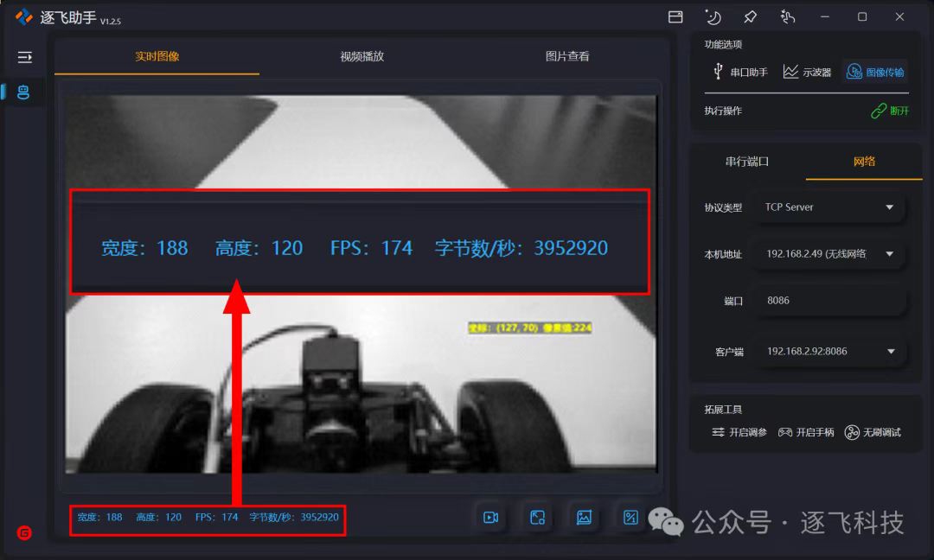934x560 pixels.
Task: Switch to 网络 network tab
Action: coord(864,162)
